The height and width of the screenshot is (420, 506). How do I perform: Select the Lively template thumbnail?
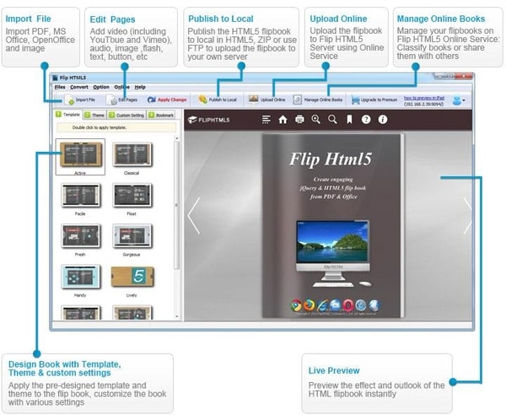click(132, 277)
